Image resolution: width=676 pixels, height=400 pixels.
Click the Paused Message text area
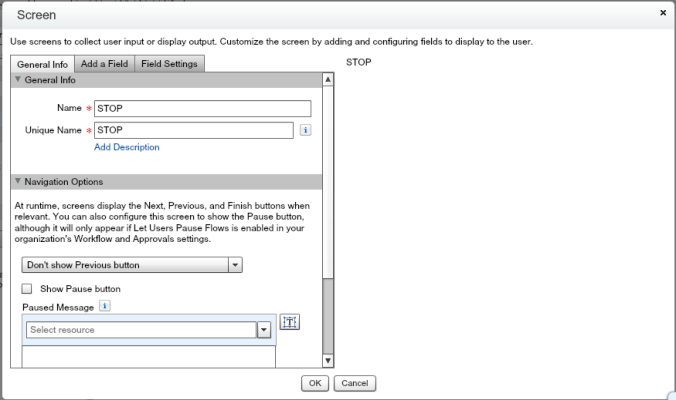[149, 357]
